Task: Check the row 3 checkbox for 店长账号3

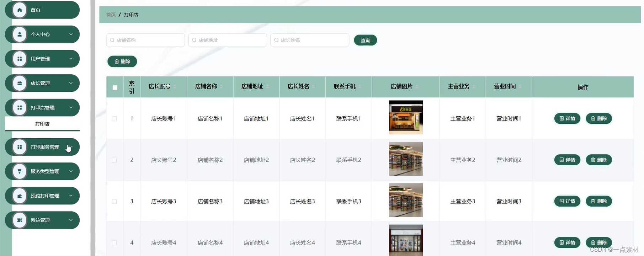Action: [115, 201]
